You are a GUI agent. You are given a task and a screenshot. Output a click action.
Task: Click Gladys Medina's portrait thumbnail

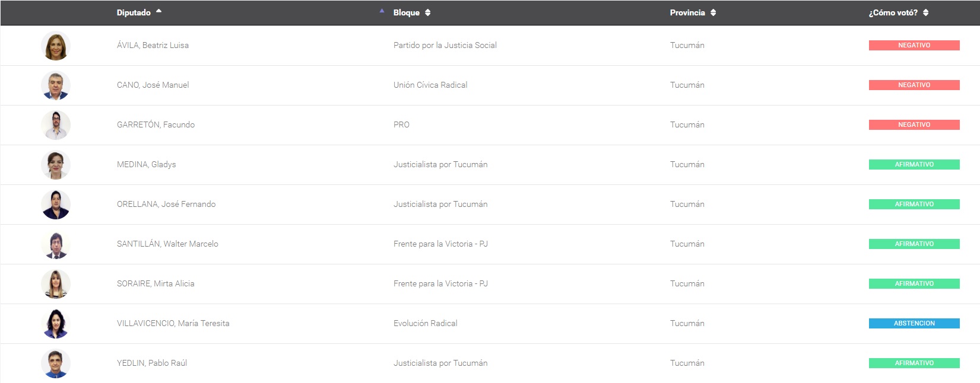[56, 165]
